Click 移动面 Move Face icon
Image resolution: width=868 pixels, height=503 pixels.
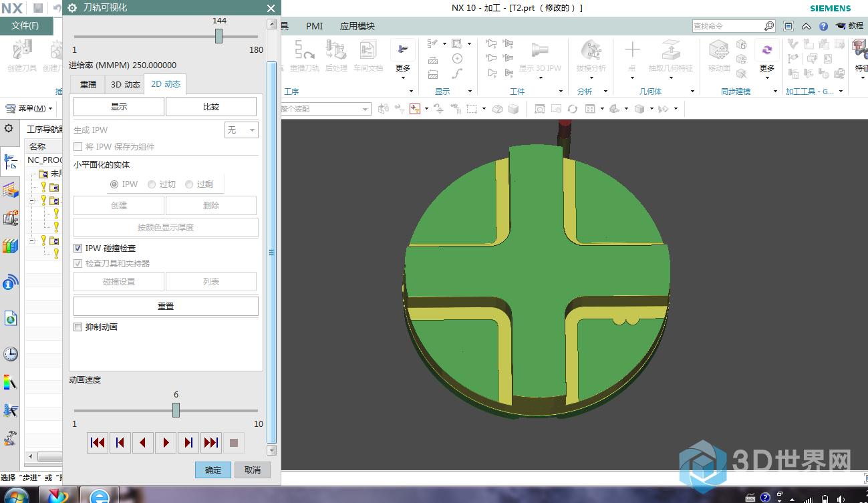pos(719,55)
